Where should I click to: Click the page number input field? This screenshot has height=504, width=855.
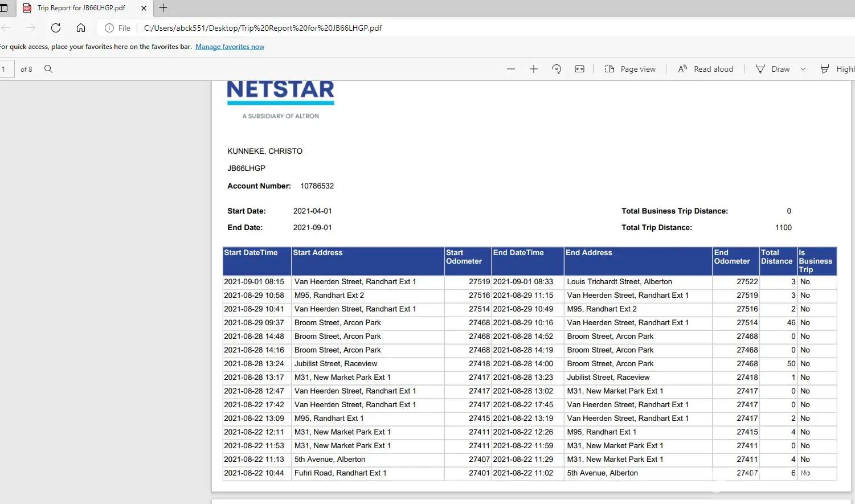[x=6, y=69]
